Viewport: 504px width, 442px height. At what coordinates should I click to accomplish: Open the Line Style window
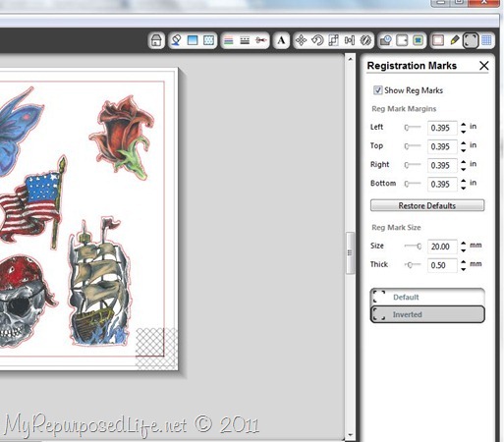245,40
